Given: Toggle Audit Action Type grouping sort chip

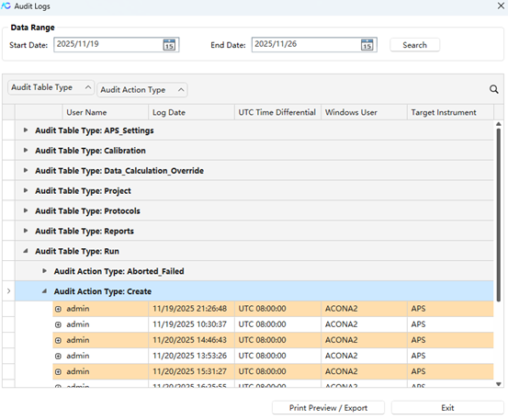Looking at the screenshot, I should 142,90.
